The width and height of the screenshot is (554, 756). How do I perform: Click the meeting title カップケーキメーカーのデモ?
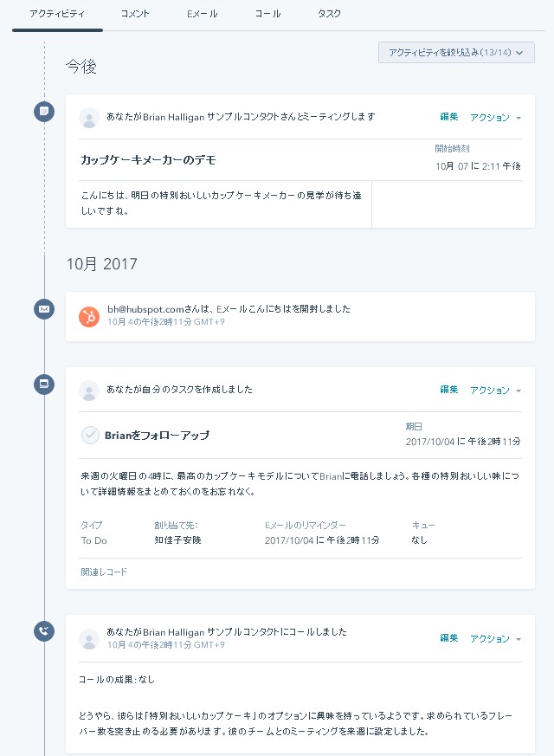click(x=148, y=159)
